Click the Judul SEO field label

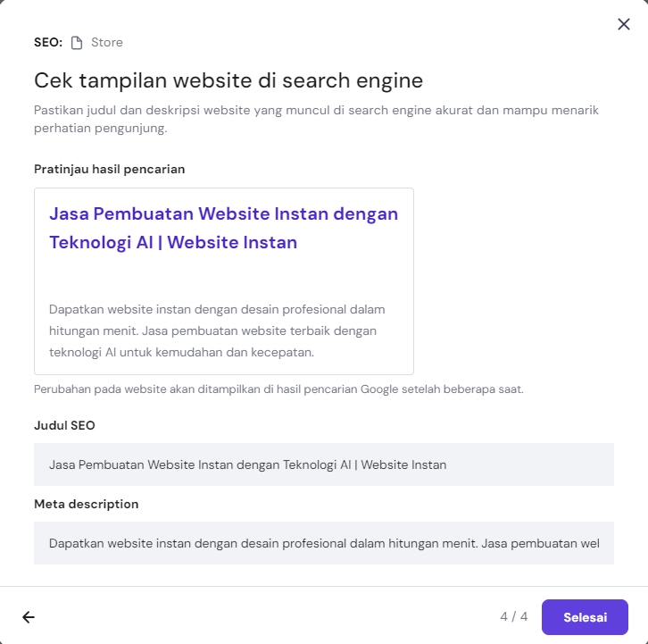[x=64, y=425]
